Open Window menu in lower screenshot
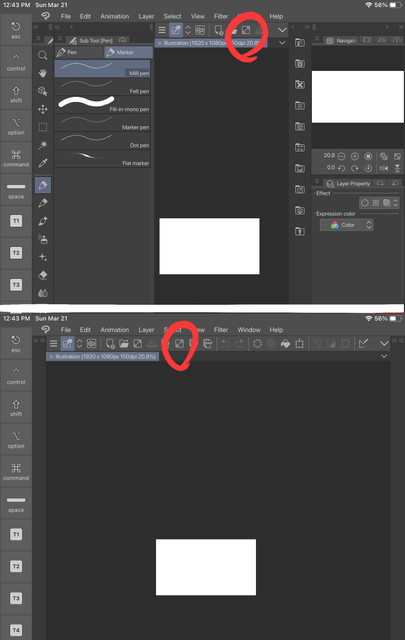 pyautogui.click(x=249, y=330)
